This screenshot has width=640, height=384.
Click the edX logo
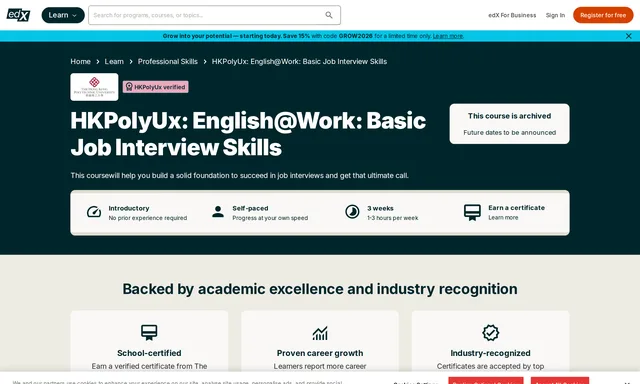[x=18, y=15]
